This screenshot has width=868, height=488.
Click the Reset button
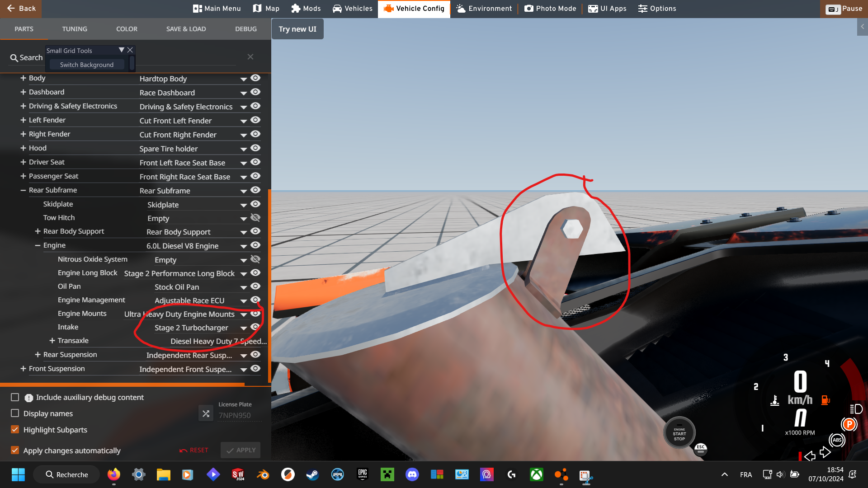click(194, 450)
